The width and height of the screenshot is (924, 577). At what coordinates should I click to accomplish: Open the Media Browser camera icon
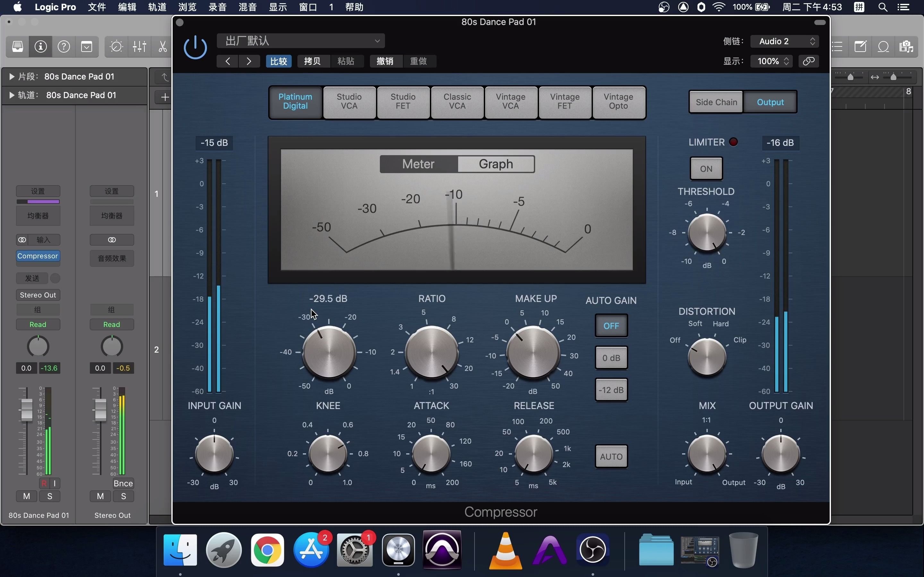coord(905,46)
